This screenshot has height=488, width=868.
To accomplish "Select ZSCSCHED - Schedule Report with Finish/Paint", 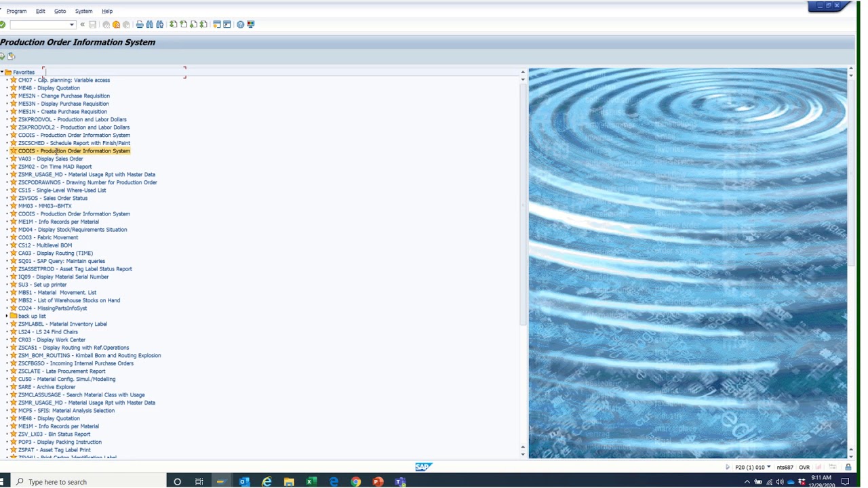I will click(74, 143).
